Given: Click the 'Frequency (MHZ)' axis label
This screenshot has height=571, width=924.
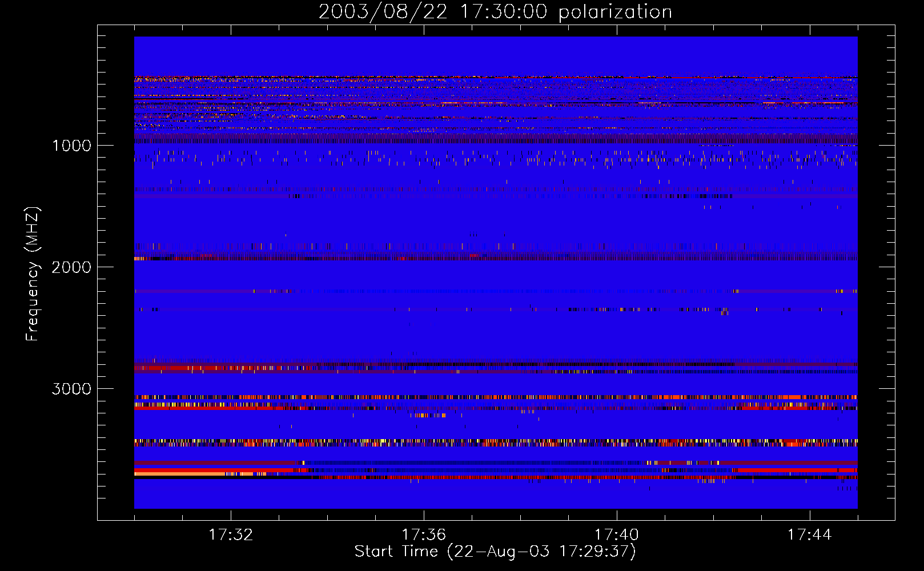Looking at the screenshot, I should point(33,274).
